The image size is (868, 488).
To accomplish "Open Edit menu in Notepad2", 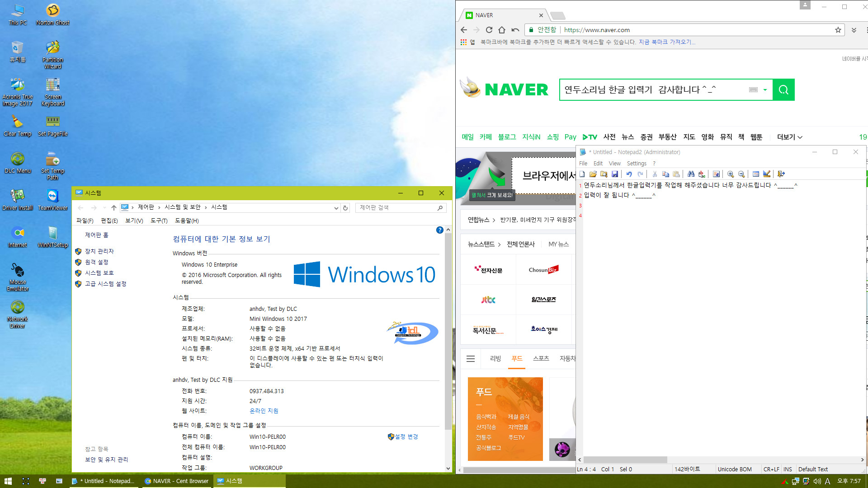I will (x=598, y=164).
